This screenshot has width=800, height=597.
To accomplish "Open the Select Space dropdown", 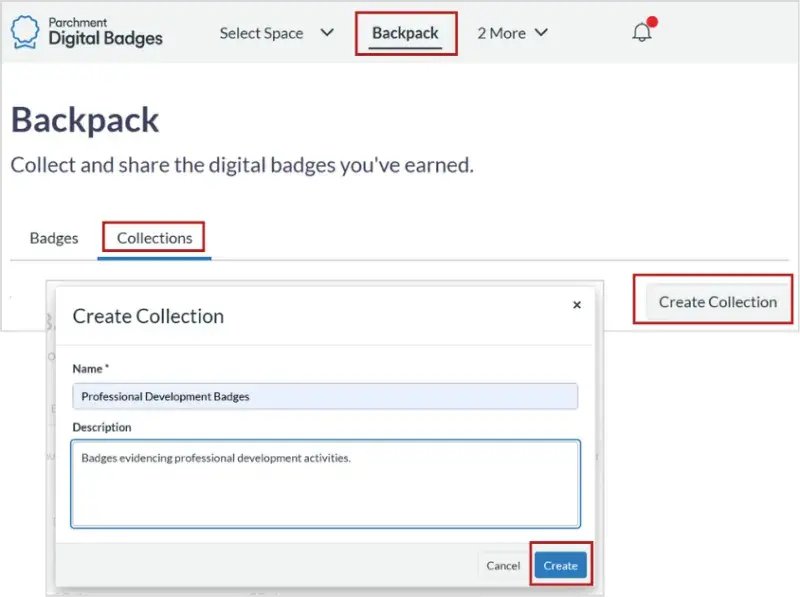I will click(263, 33).
